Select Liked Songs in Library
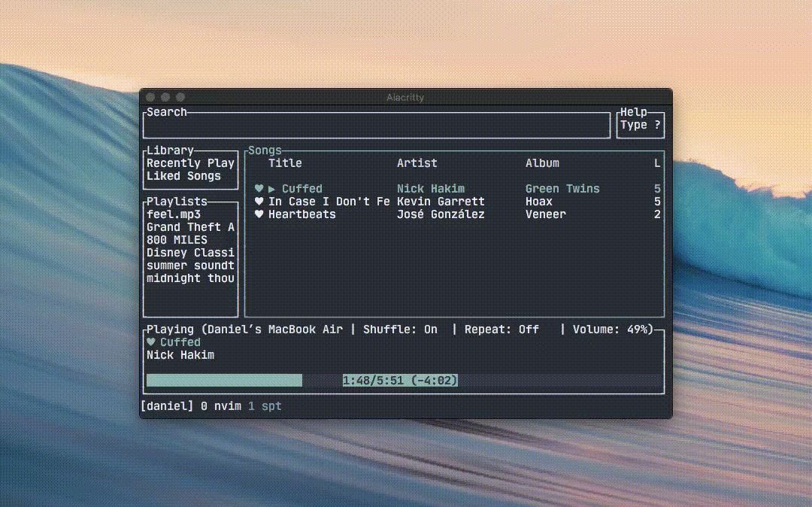Image resolution: width=812 pixels, height=507 pixels. [183, 176]
